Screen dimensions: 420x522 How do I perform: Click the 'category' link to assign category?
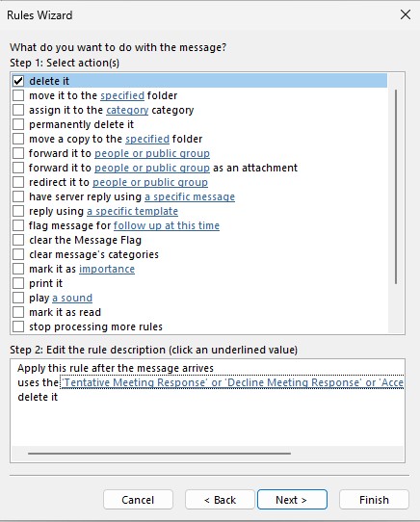click(127, 110)
